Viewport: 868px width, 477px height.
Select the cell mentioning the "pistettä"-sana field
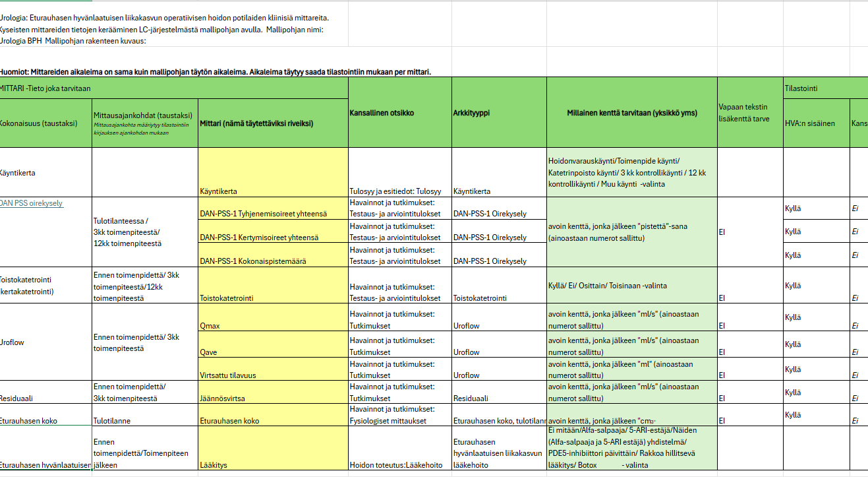(x=631, y=232)
